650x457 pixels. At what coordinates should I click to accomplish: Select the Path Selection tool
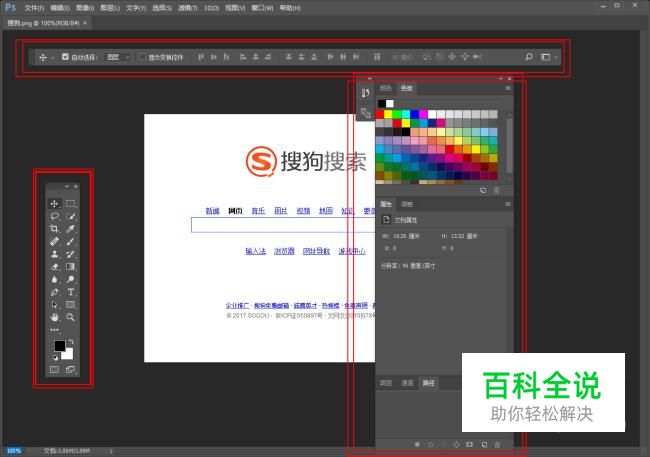pos(54,305)
